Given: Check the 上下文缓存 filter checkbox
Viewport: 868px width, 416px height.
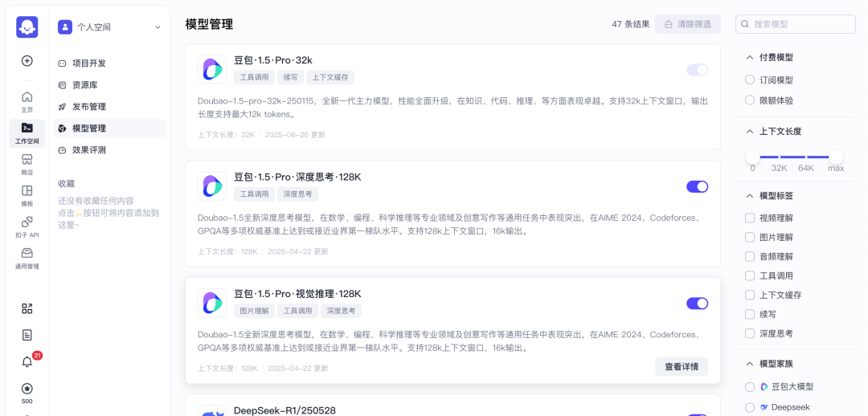Looking at the screenshot, I should point(750,295).
